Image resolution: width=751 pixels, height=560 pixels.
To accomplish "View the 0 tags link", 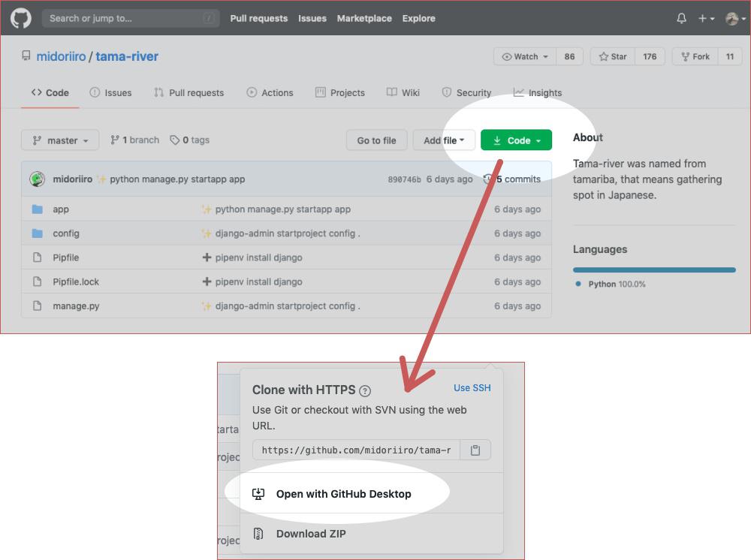I will (x=190, y=140).
